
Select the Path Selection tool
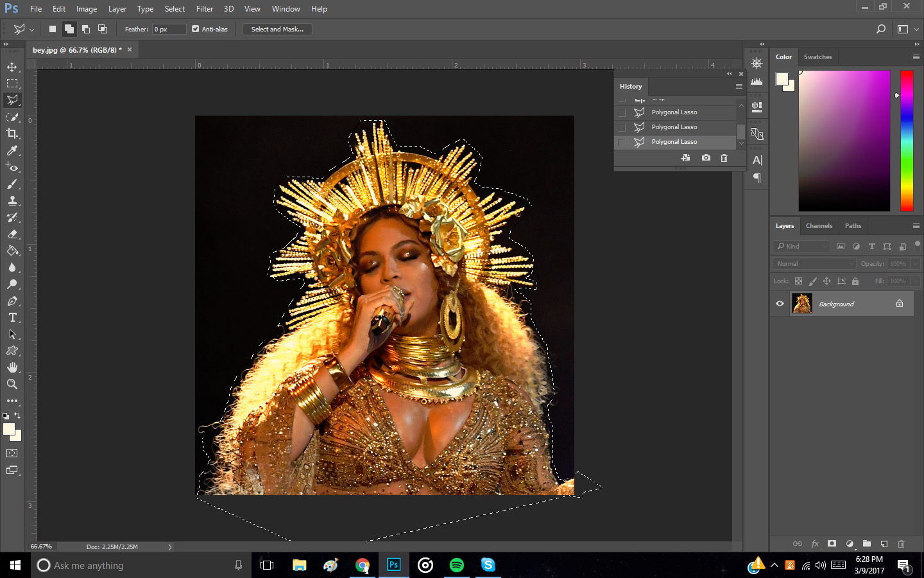pyautogui.click(x=12, y=334)
